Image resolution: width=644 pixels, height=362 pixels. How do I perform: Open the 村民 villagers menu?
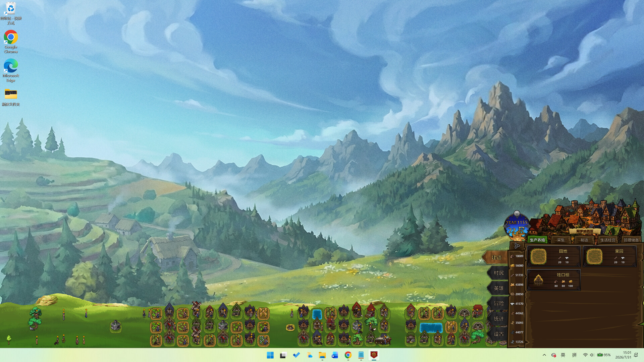[498, 273]
